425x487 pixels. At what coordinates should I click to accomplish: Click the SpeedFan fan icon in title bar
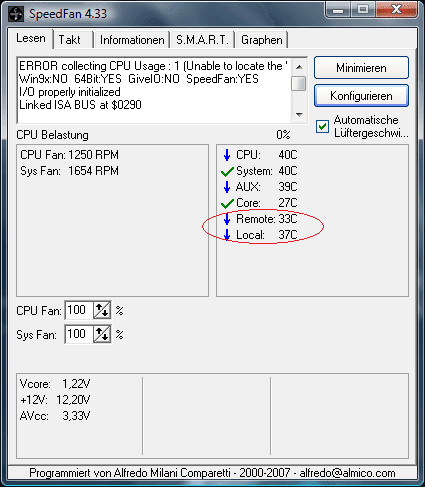pos(16,14)
